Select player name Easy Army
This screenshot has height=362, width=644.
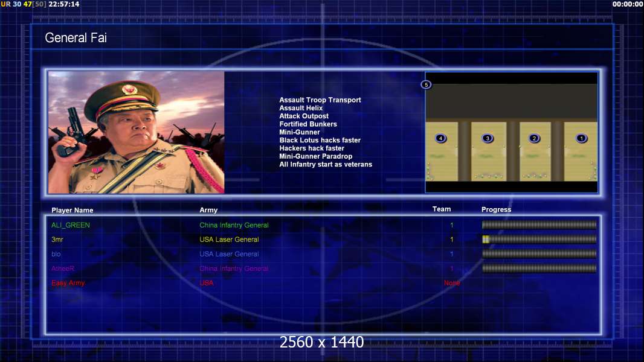click(x=68, y=283)
